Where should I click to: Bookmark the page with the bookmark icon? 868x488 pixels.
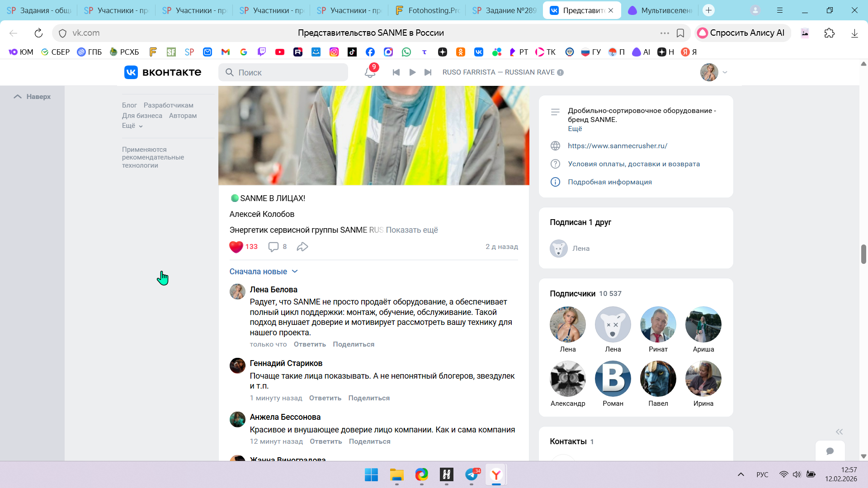click(680, 33)
